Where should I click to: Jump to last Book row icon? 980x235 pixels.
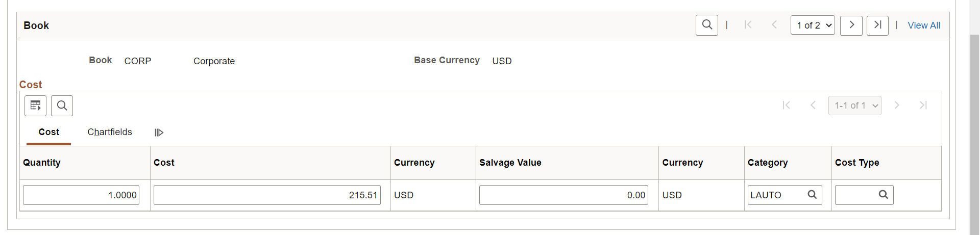point(877,25)
